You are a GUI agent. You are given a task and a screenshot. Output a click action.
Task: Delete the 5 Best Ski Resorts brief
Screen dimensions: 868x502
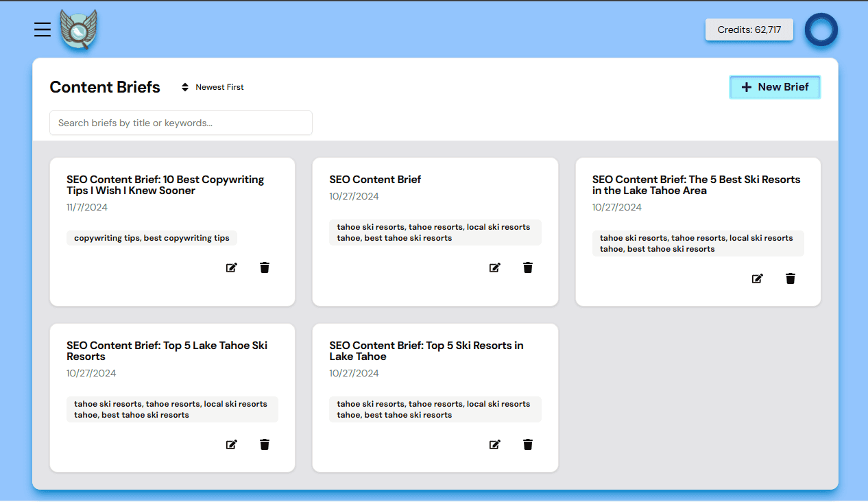click(x=790, y=278)
